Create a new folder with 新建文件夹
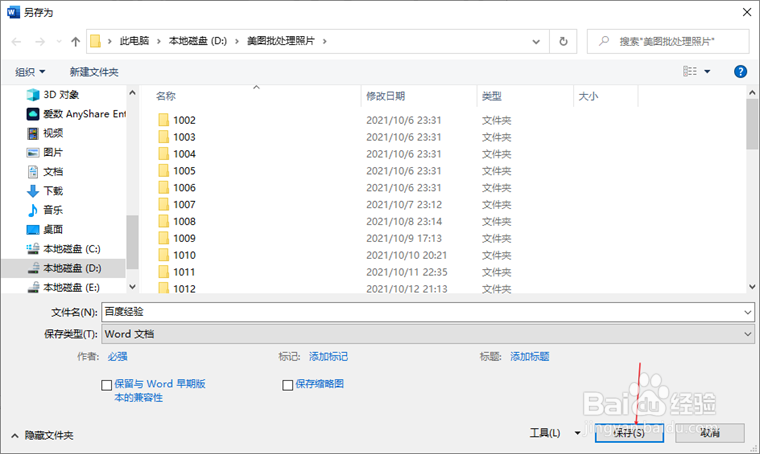This screenshot has height=454, width=760. click(x=94, y=72)
